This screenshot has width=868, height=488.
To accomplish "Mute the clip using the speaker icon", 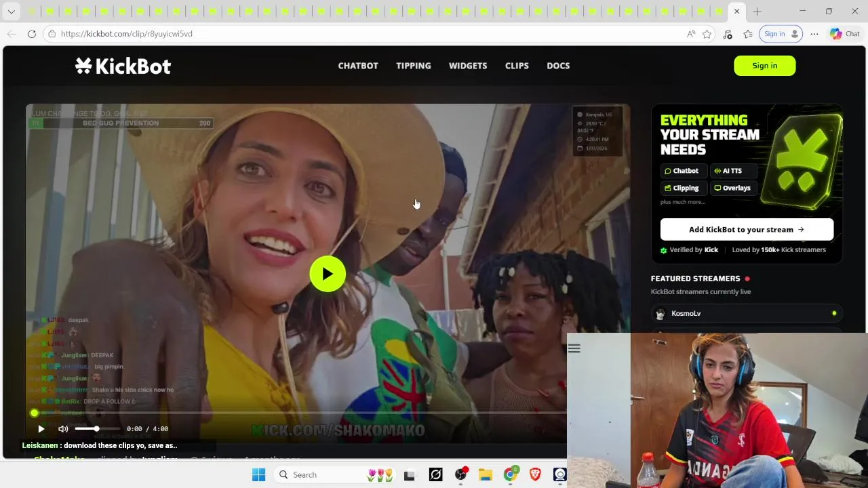I will (63, 429).
